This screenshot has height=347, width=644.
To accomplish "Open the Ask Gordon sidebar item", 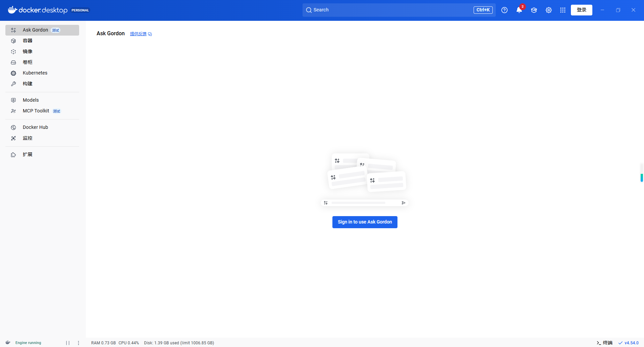I will pos(42,30).
